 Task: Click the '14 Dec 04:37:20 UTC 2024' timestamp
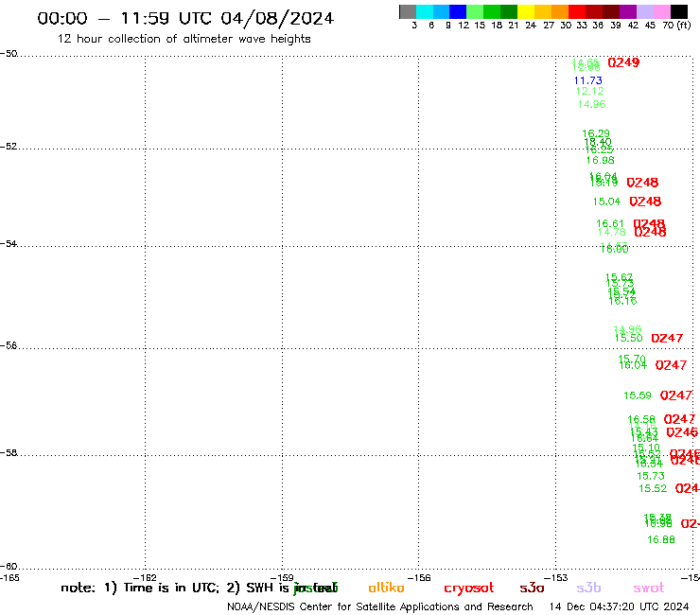[619, 607]
